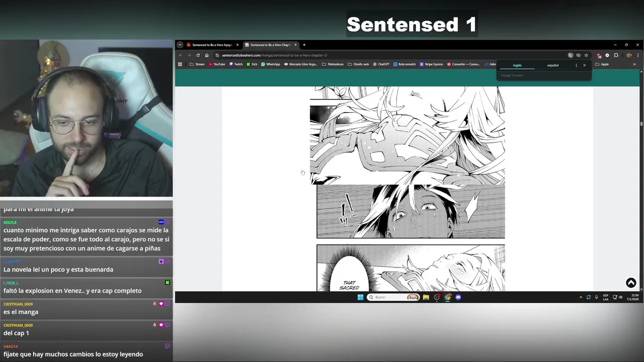This screenshot has height=362, width=644.
Task: Open the Discord taskbar icon
Action: coord(458,297)
